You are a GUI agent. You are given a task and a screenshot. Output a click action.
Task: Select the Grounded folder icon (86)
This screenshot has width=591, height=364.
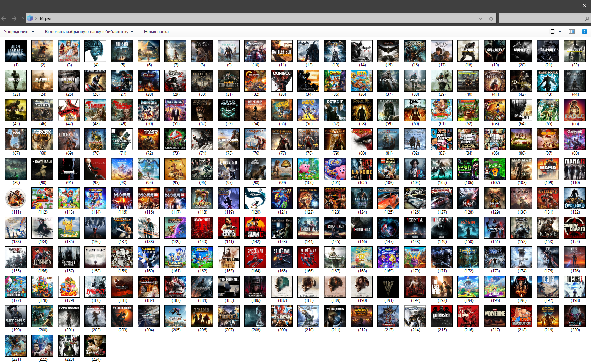point(521,139)
